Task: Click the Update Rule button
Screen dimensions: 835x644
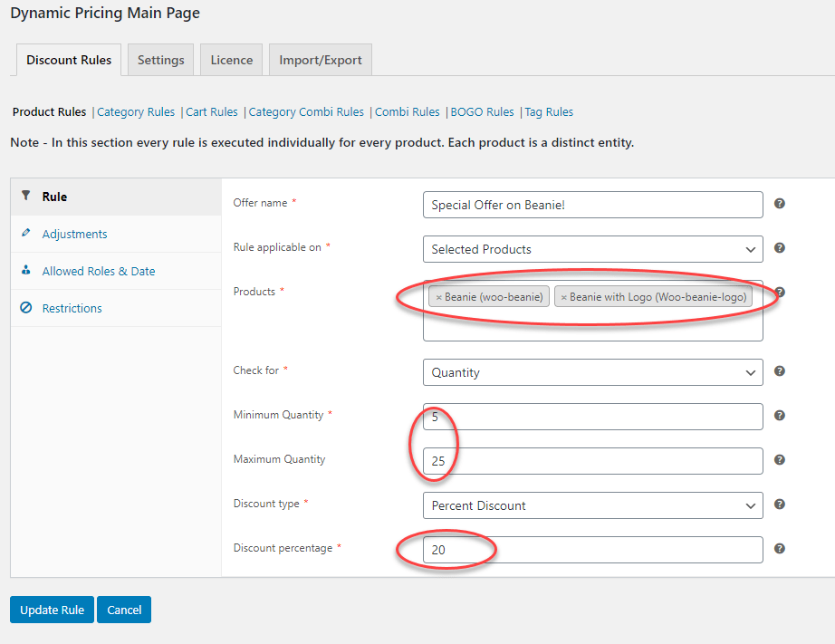Action: (52, 610)
